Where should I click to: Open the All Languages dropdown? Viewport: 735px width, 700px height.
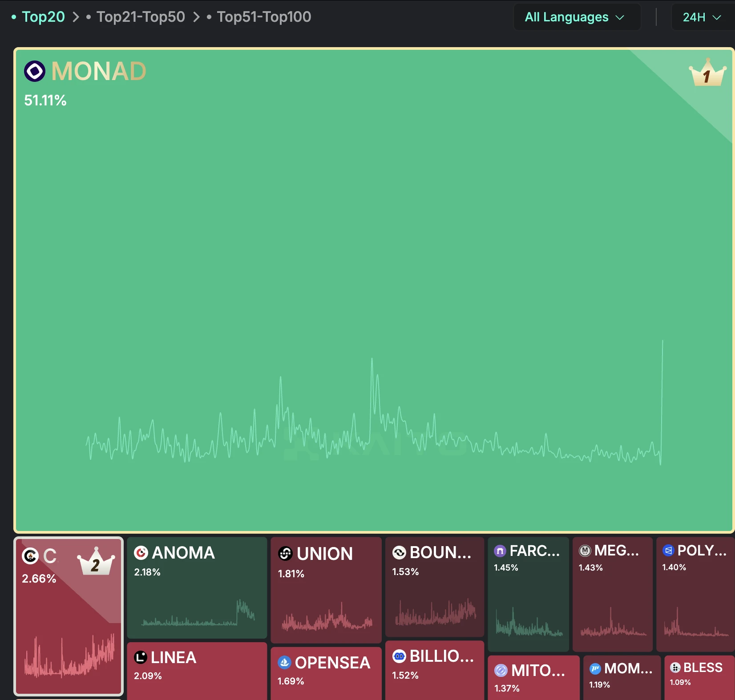[x=576, y=17]
